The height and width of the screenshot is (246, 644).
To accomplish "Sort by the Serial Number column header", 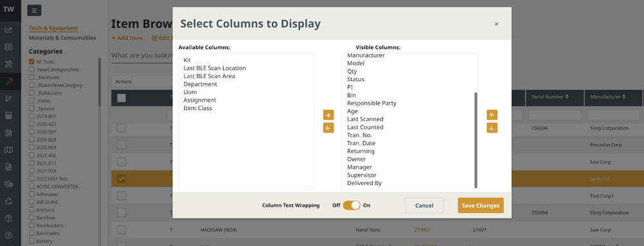I will (551, 97).
